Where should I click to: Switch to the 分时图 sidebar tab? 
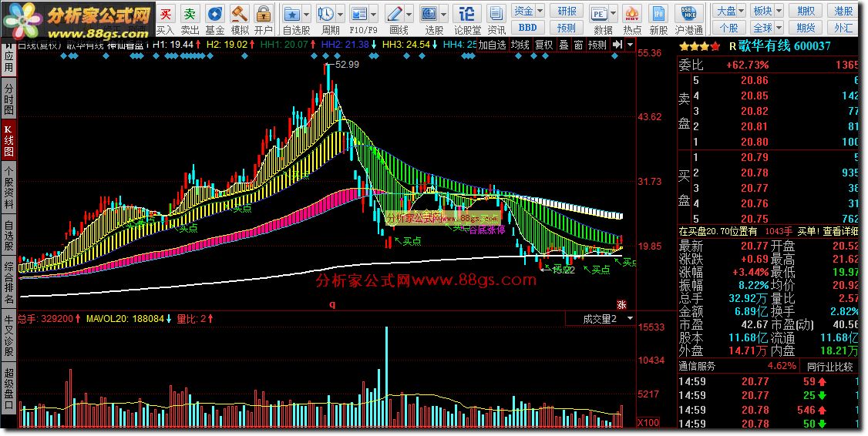tap(8, 99)
